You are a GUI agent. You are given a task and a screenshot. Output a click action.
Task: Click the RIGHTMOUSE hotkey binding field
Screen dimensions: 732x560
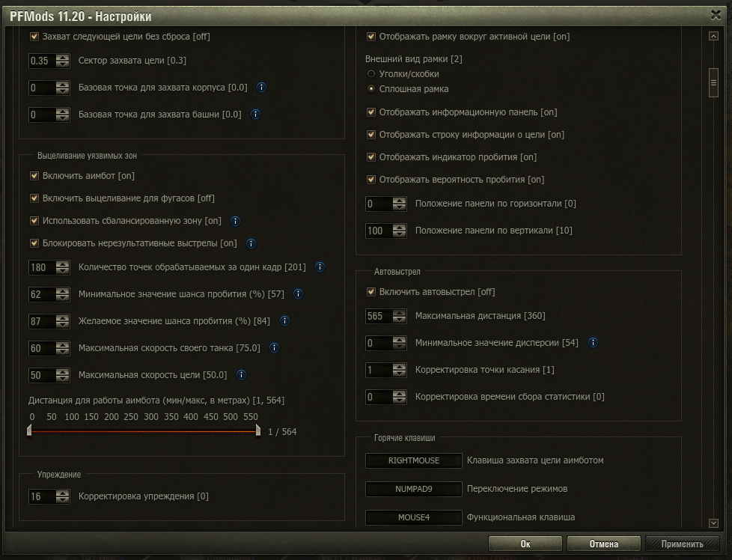tap(413, 460)
